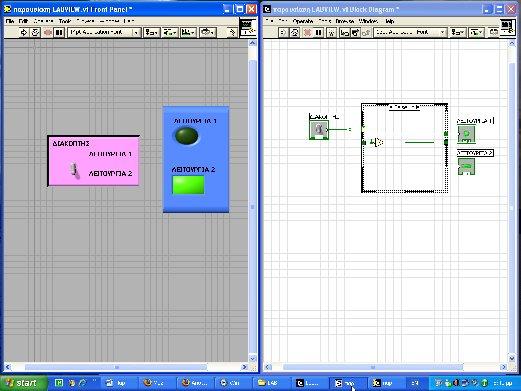Click Block Diagram scroll right arrow

pos(503,367)
